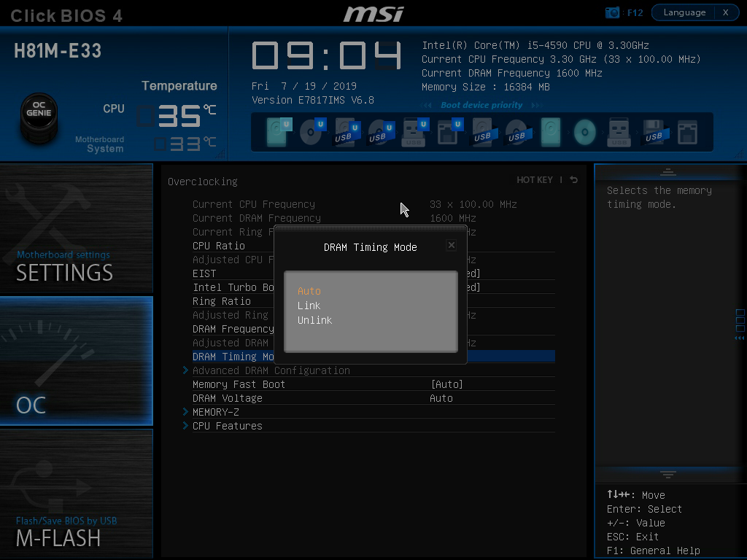Click the triple-arrow expander on right edge

pos(740,338)
